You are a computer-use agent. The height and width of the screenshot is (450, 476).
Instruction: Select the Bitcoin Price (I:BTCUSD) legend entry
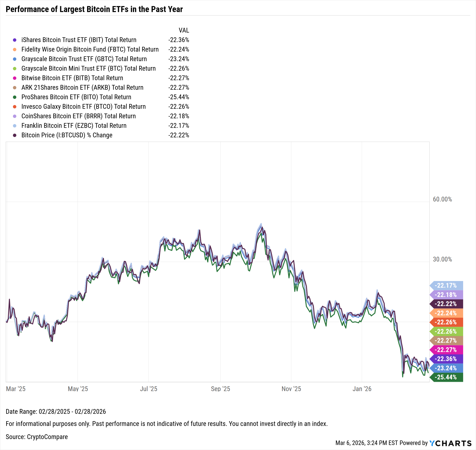pos(67,135)
